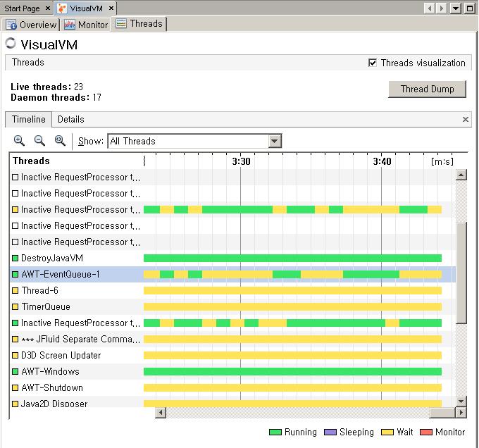Open the Overview tab
Viewport: 479px width, 448px height.
pyautogui.click(x=32, y=25)
